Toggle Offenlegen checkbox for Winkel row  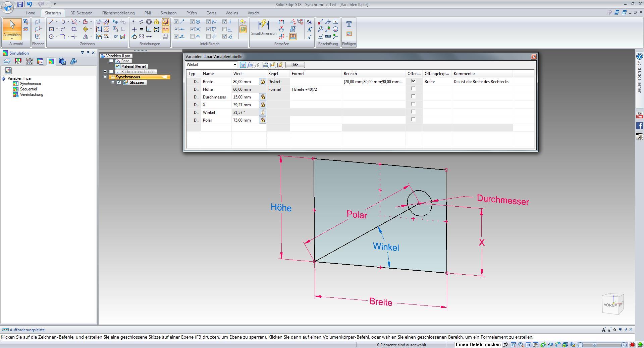coord(413,112)
